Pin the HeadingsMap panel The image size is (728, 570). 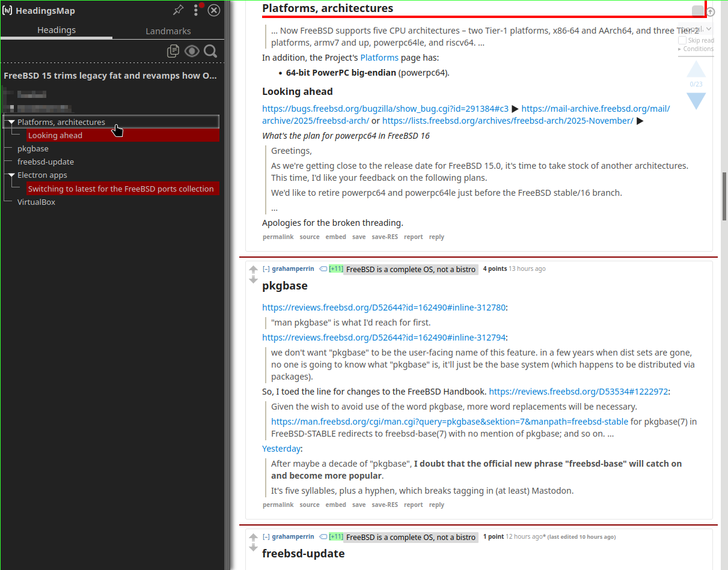(x=178, y=10)
